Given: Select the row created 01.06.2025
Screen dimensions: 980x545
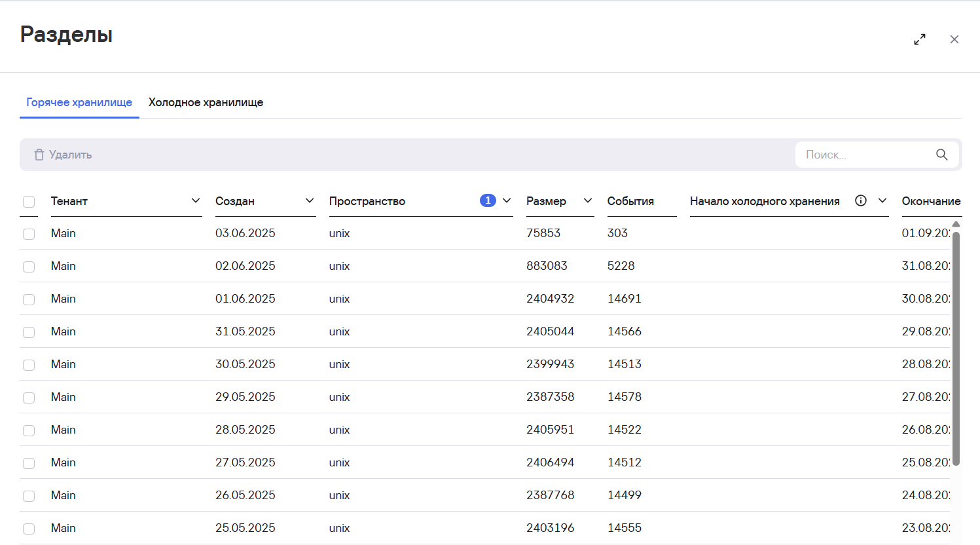Looking at the screenshot, I should click(x=29, y=299).
